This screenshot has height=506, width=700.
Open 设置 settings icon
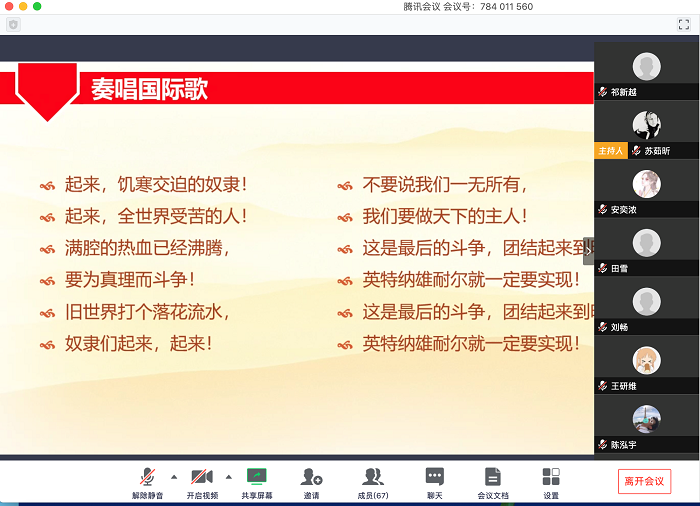point(551,477)
